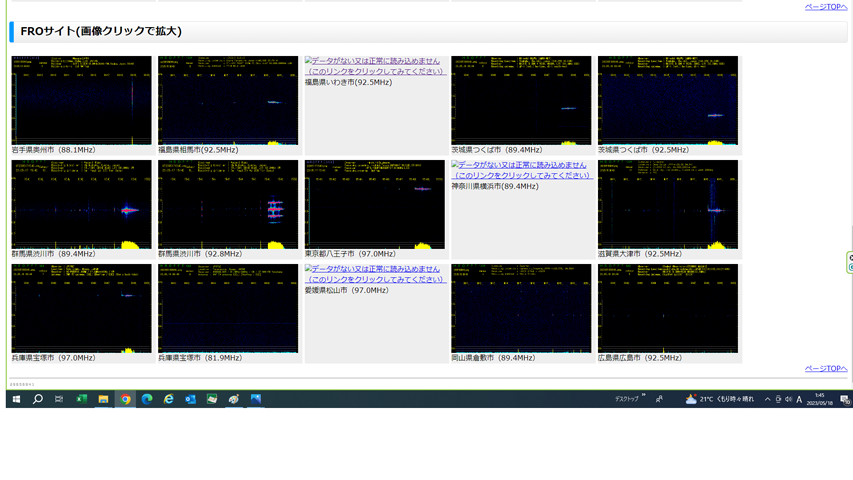853x480 pixels.
Task: Open Task View on the taskbar
Action: pyautogui.click(x=59, y=399)
